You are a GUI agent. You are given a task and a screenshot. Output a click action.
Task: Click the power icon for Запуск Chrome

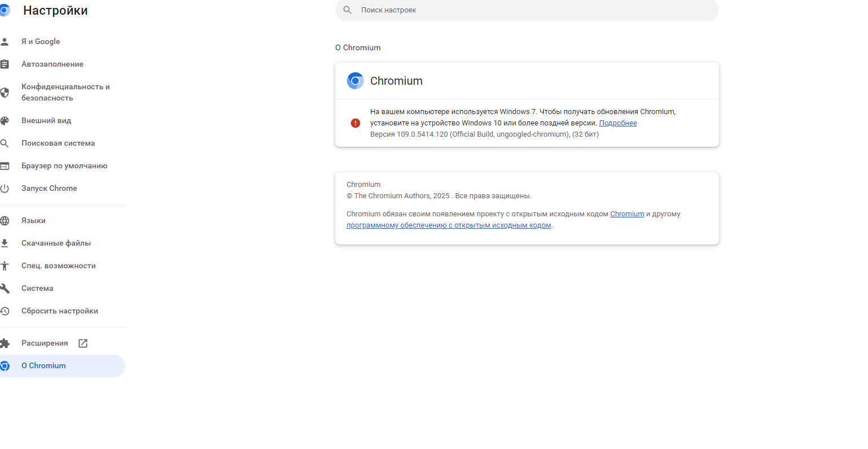pos(5,188)
